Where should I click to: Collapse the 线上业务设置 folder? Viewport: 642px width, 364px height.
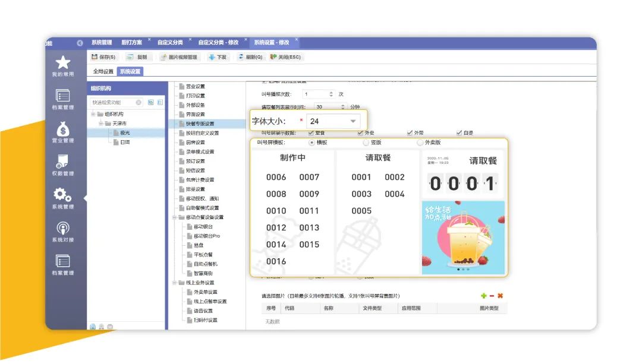[174, 283]
